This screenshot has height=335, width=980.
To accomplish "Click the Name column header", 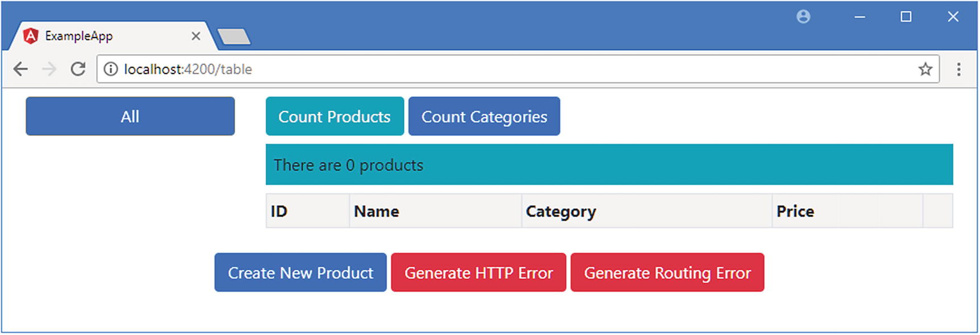I will pyautogui.click(x=377, y=212).
